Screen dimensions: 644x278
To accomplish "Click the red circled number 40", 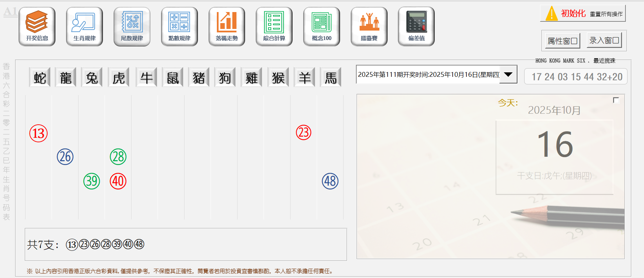I will click(118, 181).
